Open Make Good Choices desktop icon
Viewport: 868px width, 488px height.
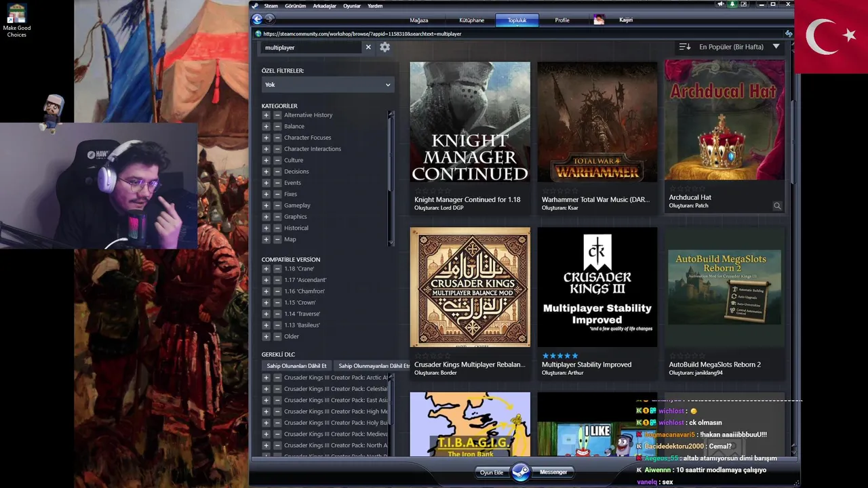(16, 21)
